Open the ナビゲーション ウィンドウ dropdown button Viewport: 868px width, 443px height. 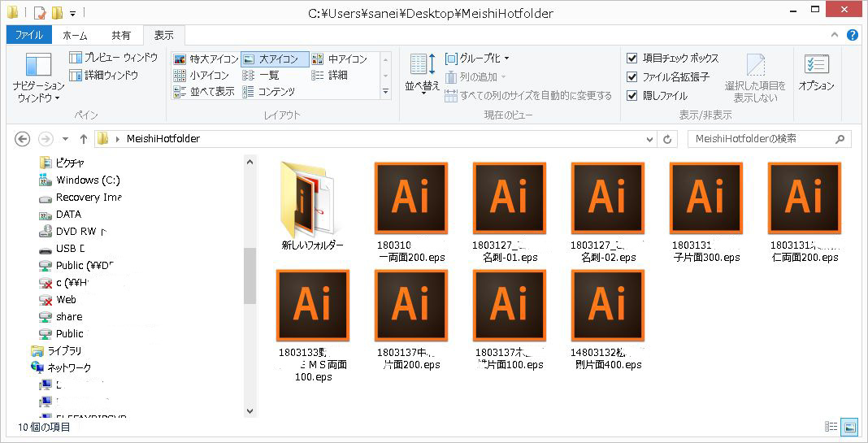(38, 78)
